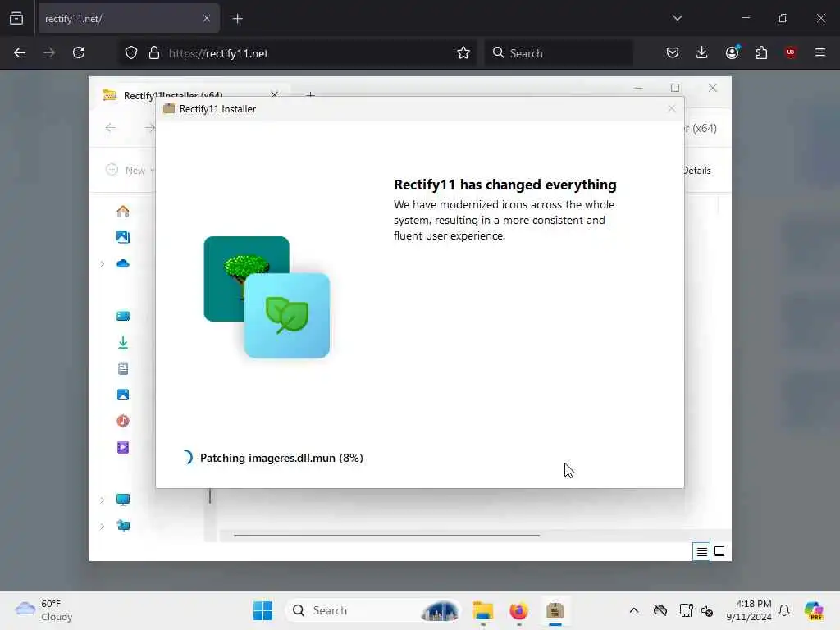Expand the This PC tree node
840x630 pixels.
102,500
